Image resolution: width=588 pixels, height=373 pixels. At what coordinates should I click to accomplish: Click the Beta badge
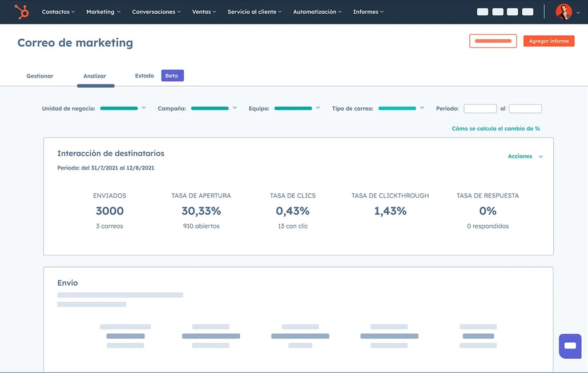172,76
